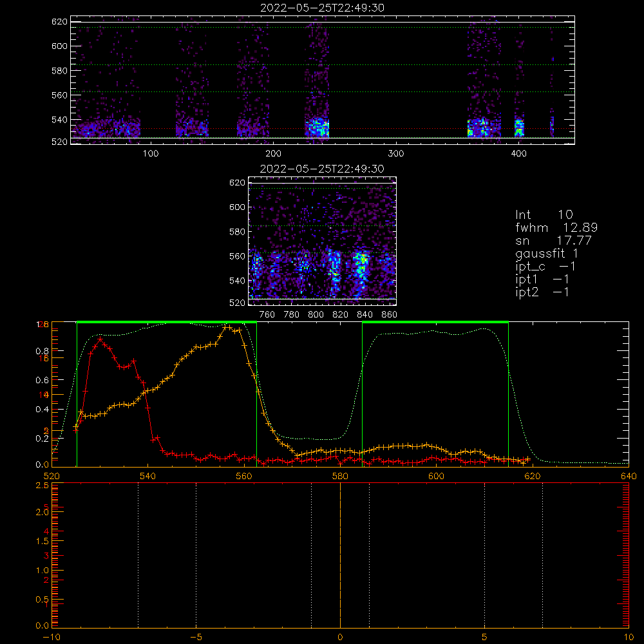Viewport: 644px width, 644px height.
Task: Click y-axis label 1.0 on the bottom plot
Action: tap(43, 571)
